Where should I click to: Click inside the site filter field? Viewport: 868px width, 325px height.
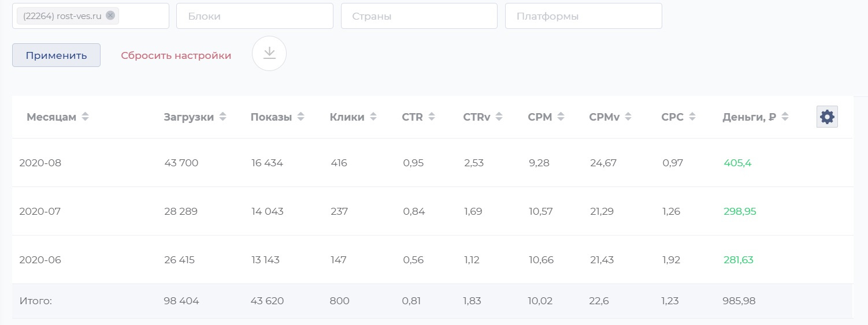coord(143,16)
